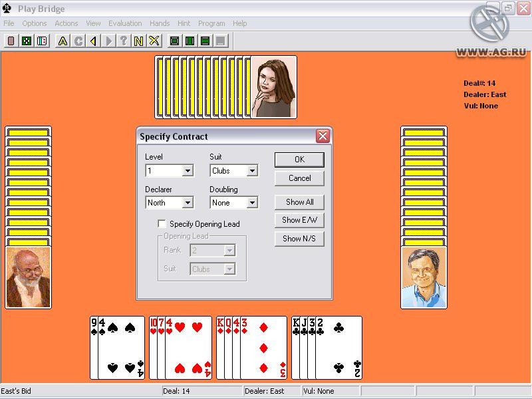The width and height of the screenshot is (532, 399).
Task: Click the Show All button
Action: (299, 202)
